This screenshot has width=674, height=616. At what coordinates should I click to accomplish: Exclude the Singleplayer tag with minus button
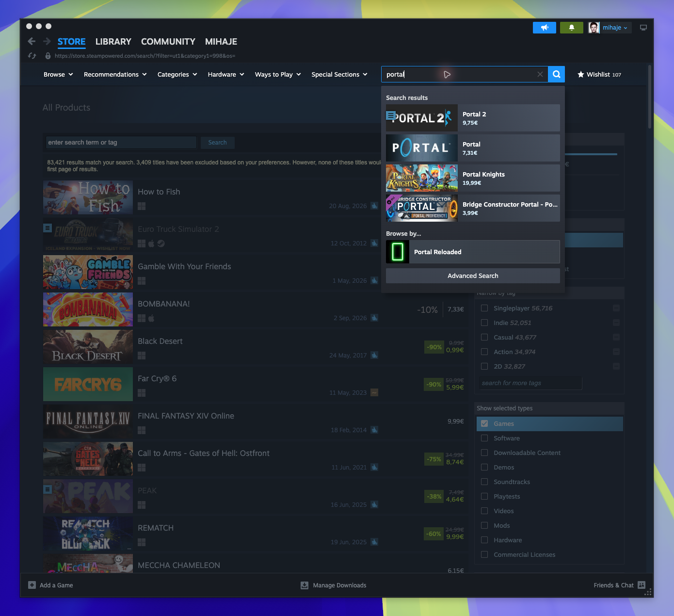tap(616, 308)
